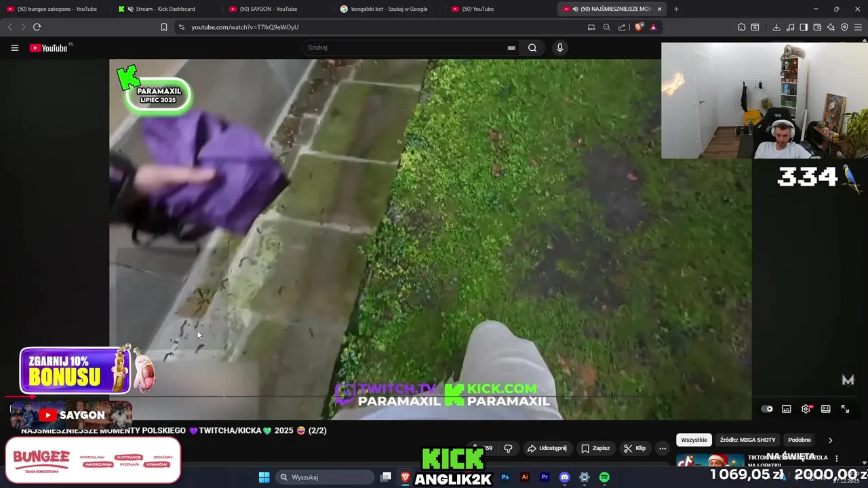Open the Brave Wallet icon
Image resolution: width=868 pixels, height=488 pixels.
(817, 27)
